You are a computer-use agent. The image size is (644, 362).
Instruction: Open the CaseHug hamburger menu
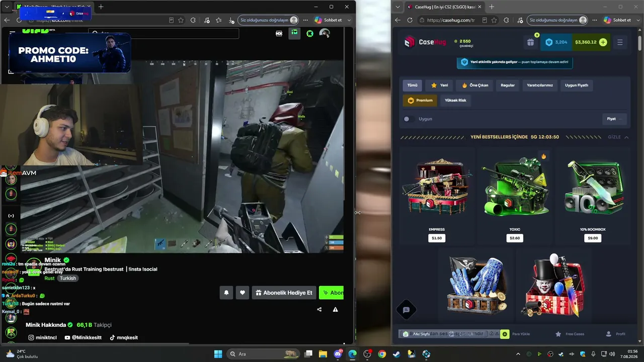(620, 42)
